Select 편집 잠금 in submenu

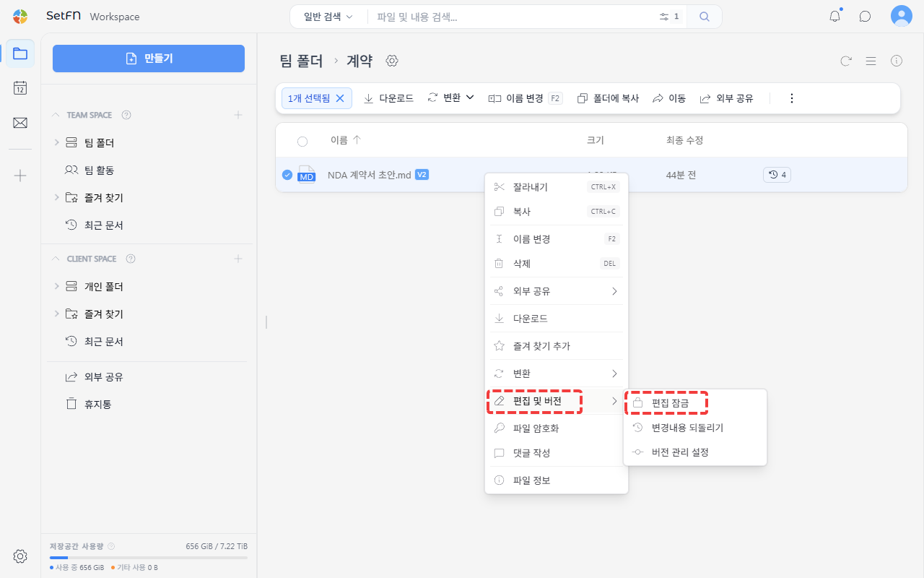695,403
